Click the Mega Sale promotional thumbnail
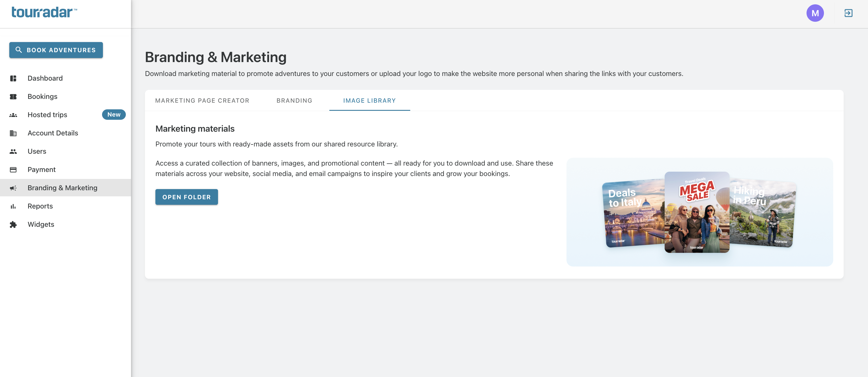 pyautogui.click(x=696, y=212)
